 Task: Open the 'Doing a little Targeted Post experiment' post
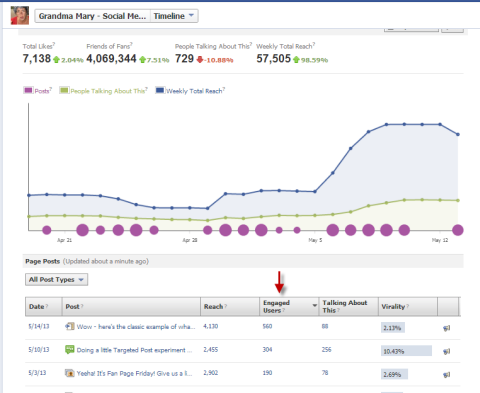(x=134, y=350)
